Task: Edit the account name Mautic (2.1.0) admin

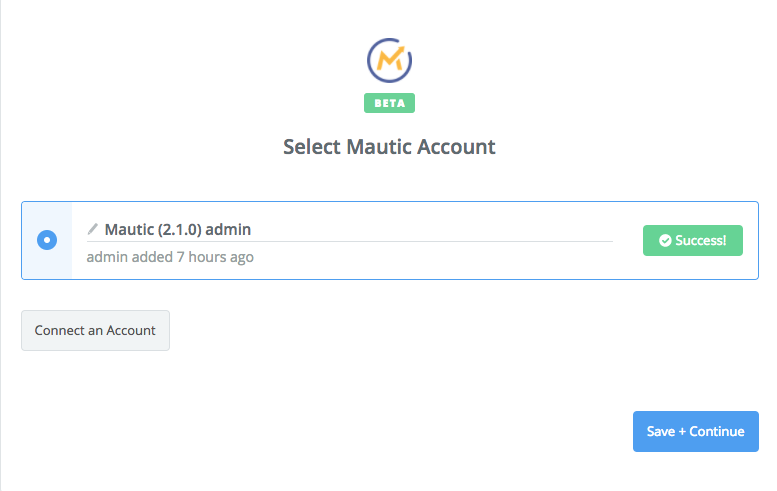Action: pyautogui.click(x=177, y=229)
